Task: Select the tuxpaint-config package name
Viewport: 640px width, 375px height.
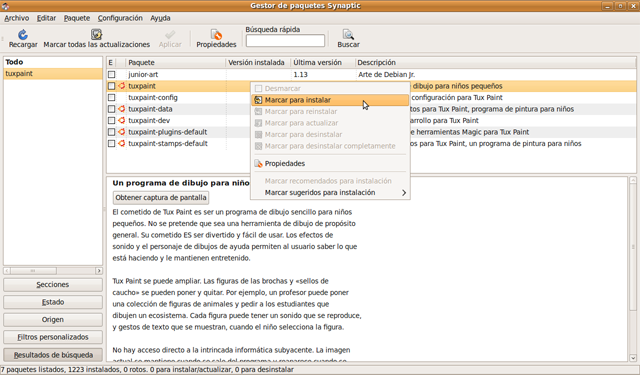Action: click(153, 98)
